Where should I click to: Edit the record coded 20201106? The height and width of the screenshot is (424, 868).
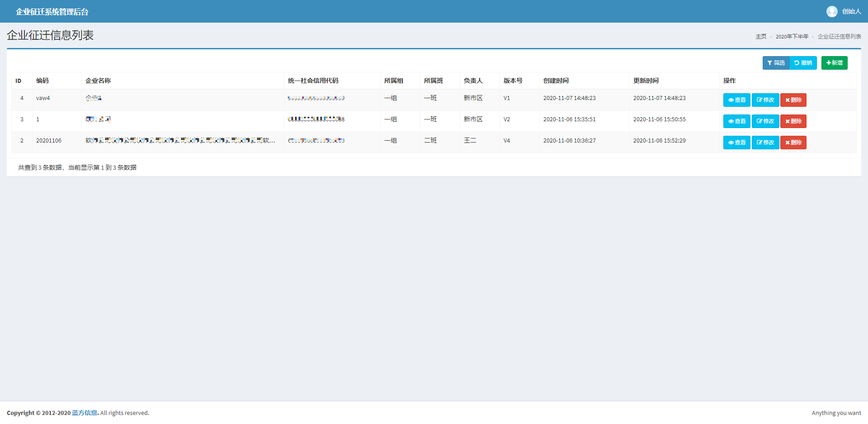(765, 143)
